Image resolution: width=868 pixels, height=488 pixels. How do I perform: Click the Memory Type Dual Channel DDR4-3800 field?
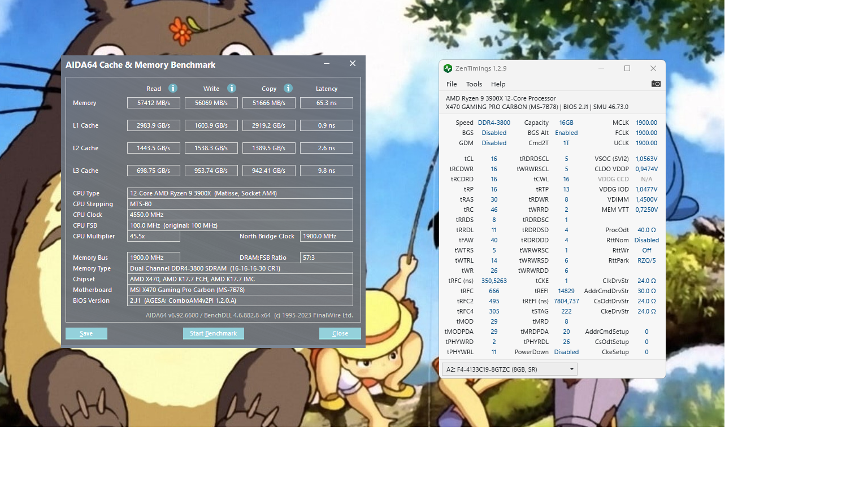pyautogui.click(x=240, y=268)
